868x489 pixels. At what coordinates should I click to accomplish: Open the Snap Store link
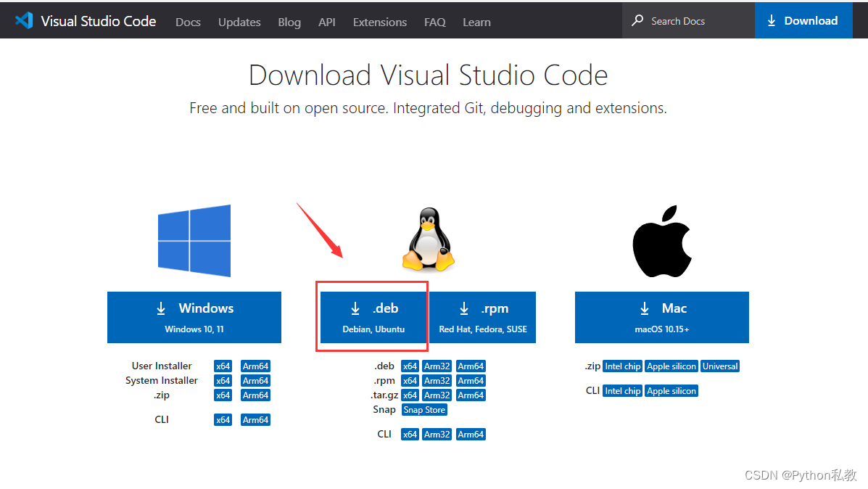click(x=425, y=410)
